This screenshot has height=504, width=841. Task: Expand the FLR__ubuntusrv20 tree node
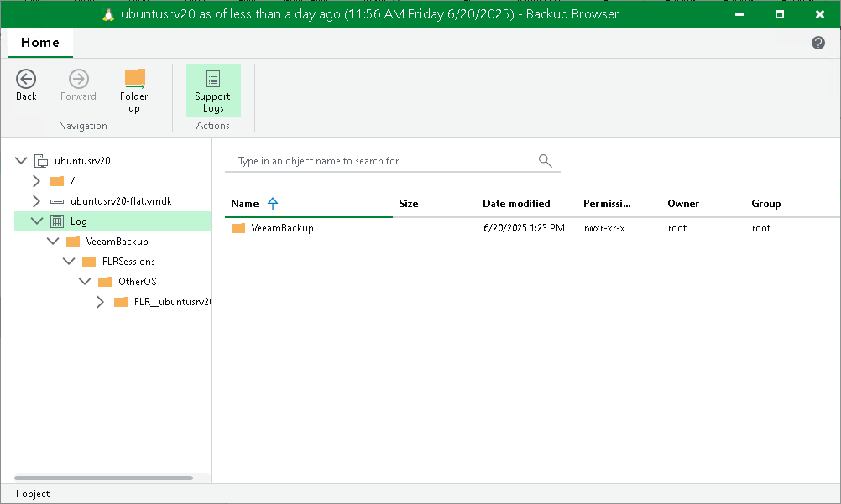[100, 302]
